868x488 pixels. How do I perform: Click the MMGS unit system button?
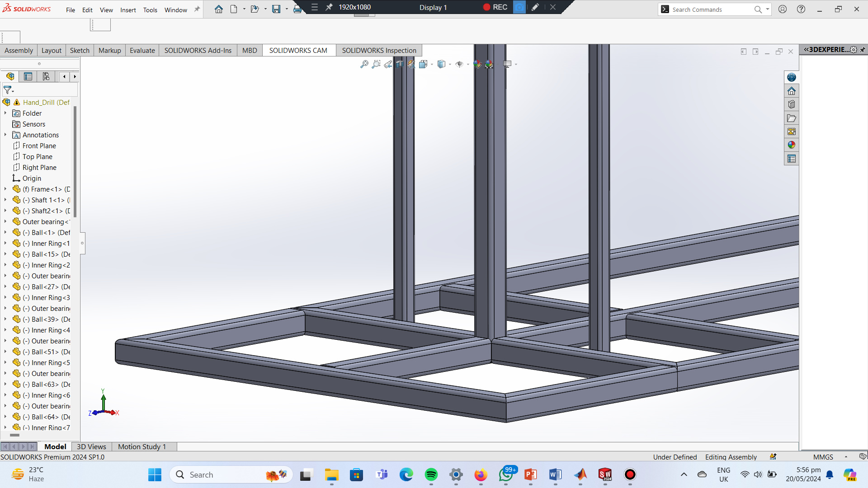pos(823,457)
